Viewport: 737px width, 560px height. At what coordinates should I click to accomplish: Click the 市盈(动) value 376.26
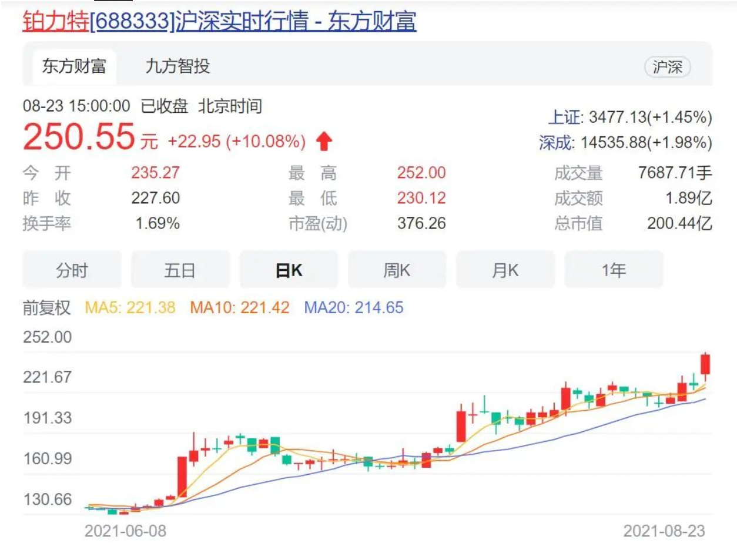click(421, 223)
